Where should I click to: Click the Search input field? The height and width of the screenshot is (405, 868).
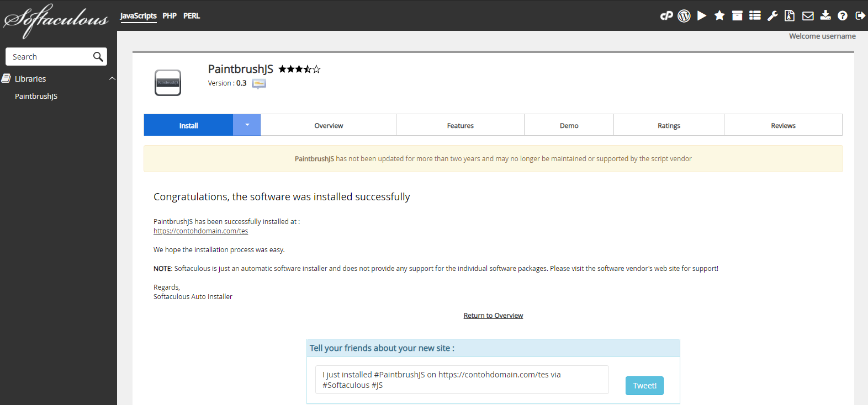coord(50,57)
